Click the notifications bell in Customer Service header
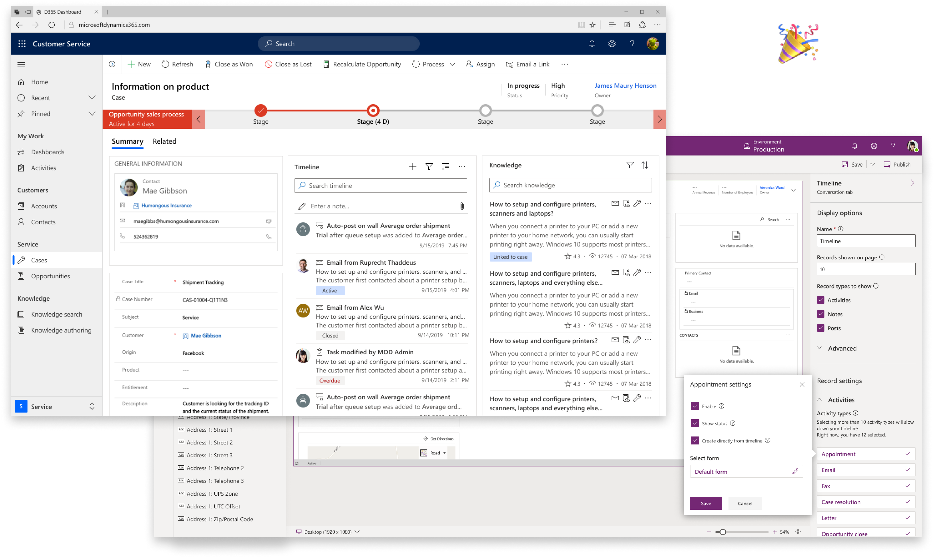The height and width of the screenshot is (560, 934). 592,44
